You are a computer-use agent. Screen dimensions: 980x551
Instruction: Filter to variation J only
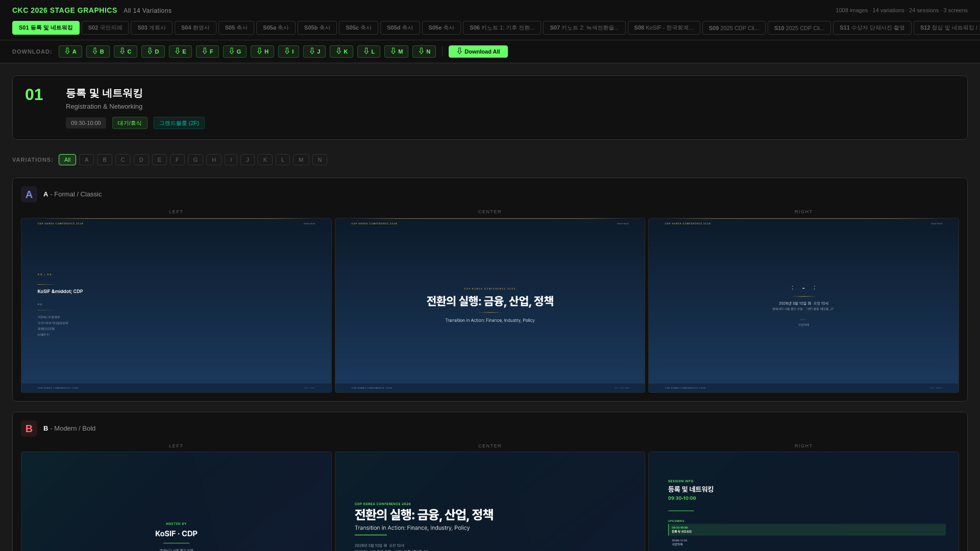248,160
